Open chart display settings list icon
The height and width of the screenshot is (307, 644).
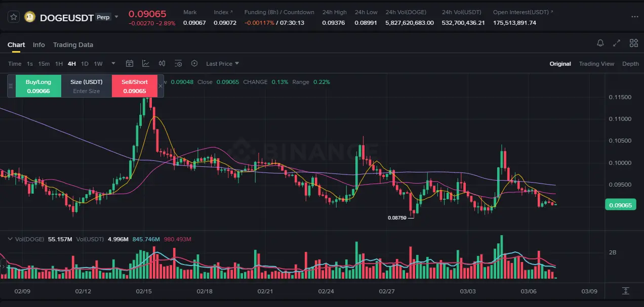pyautogui.click(x=178, y=64)
